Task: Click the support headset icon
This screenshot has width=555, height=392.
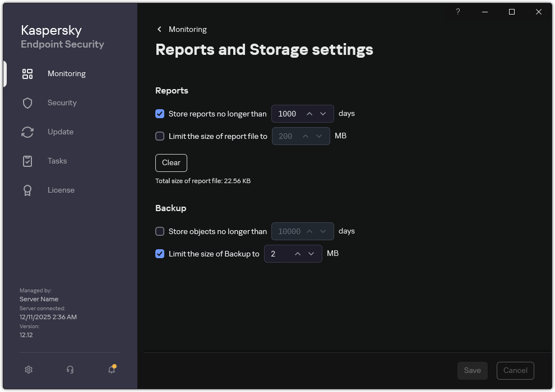Action: click(70, 370)
